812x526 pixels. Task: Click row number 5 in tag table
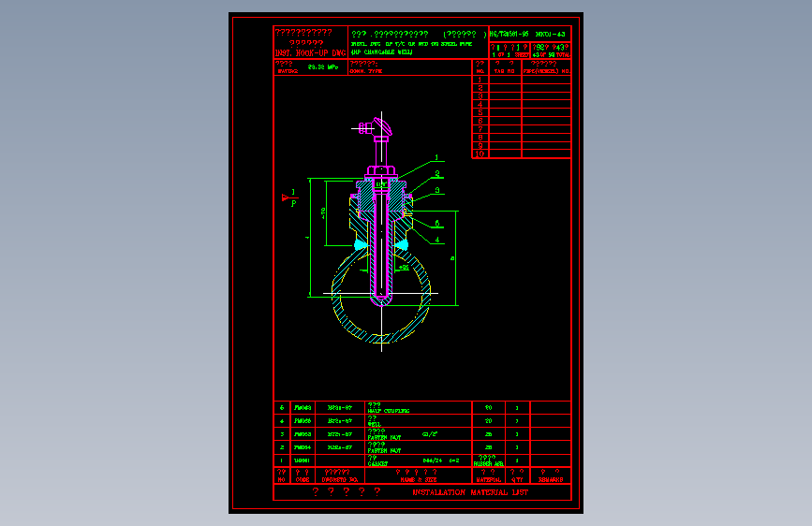pos(480,113)
